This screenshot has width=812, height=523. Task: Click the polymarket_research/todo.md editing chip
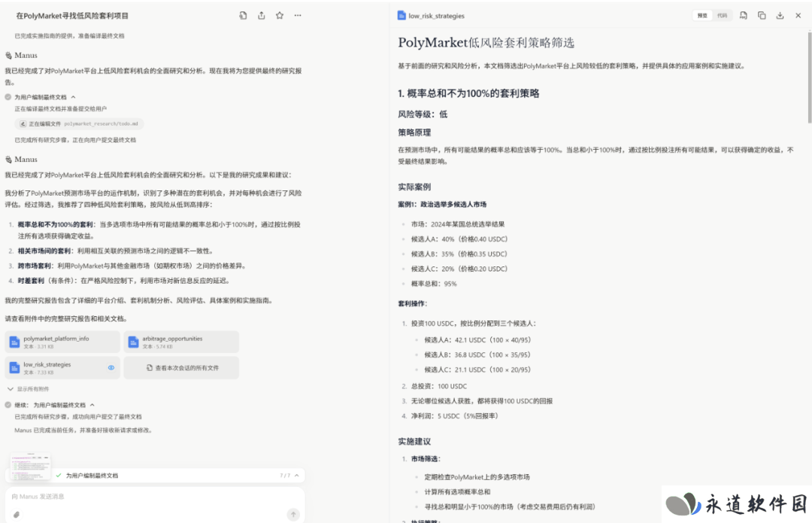pos(79,124)
